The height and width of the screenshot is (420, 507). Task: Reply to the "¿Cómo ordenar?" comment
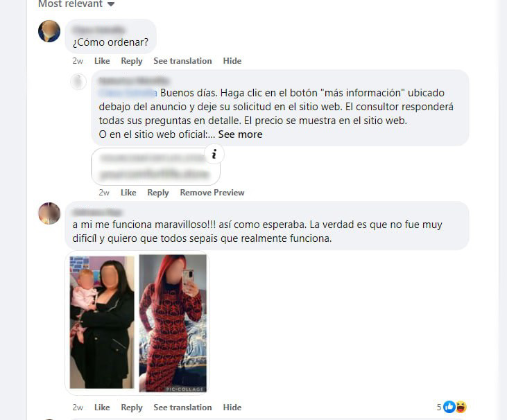132,61
